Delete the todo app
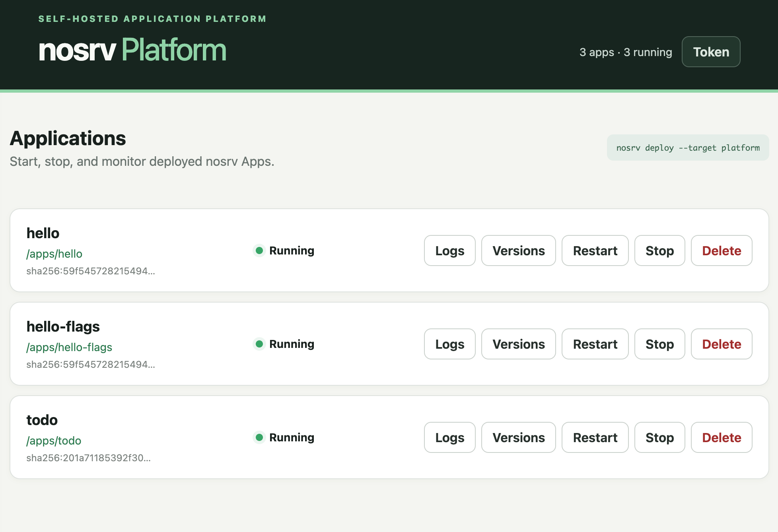 coord(722,437)
